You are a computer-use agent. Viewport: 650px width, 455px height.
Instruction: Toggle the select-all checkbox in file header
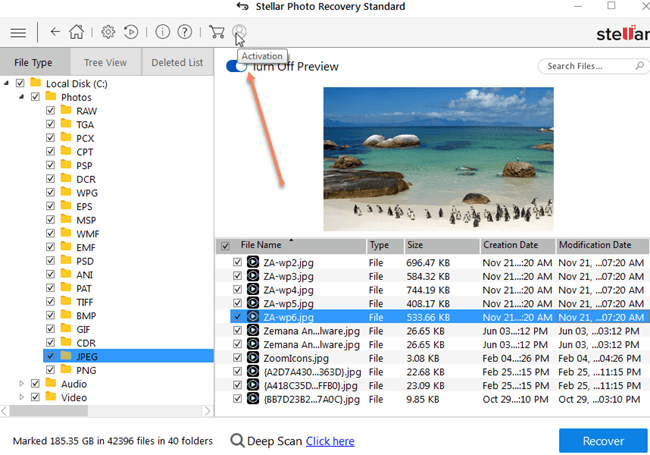coord(224,245)
